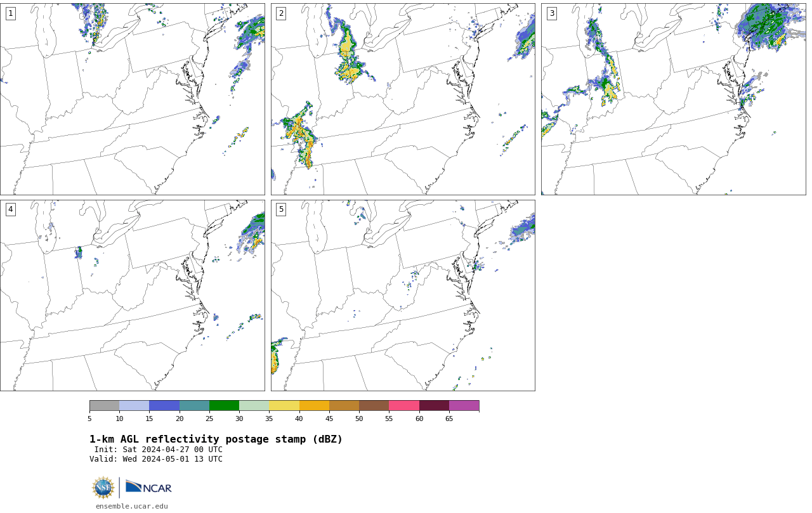Click the pink 55-60 dBZ swatch

[x=404, y=406]
